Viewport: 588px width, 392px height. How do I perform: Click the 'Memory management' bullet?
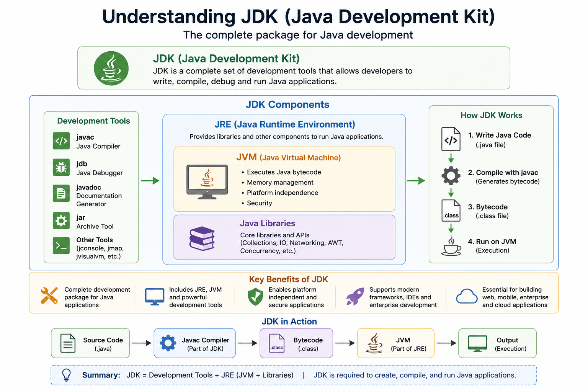coord(280,183)
